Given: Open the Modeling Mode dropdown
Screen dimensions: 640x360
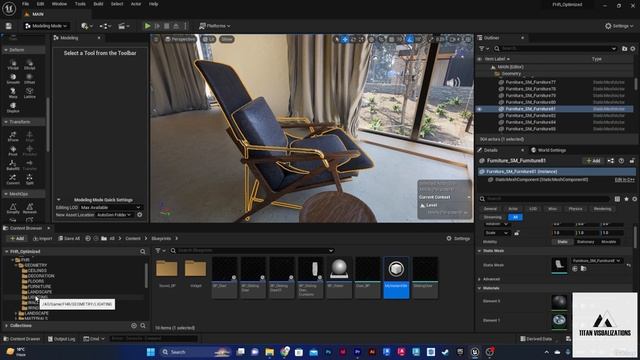Looking at the screenshot, I should click(46, 26).
